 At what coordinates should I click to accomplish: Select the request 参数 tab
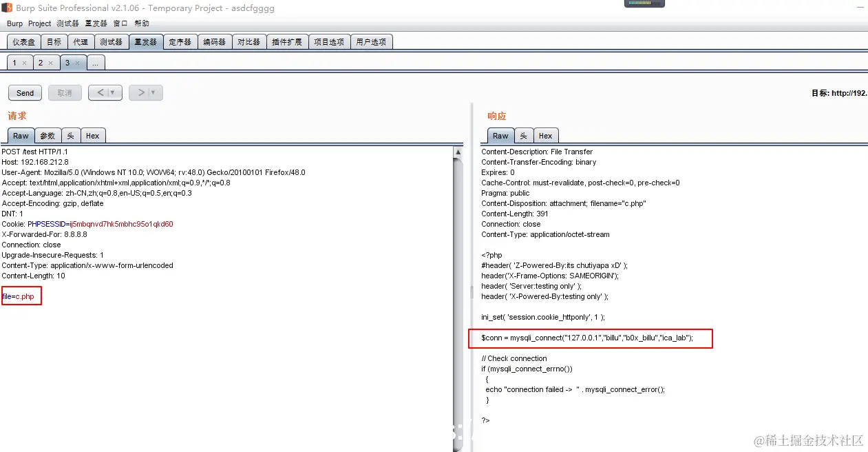click(47, 136)
